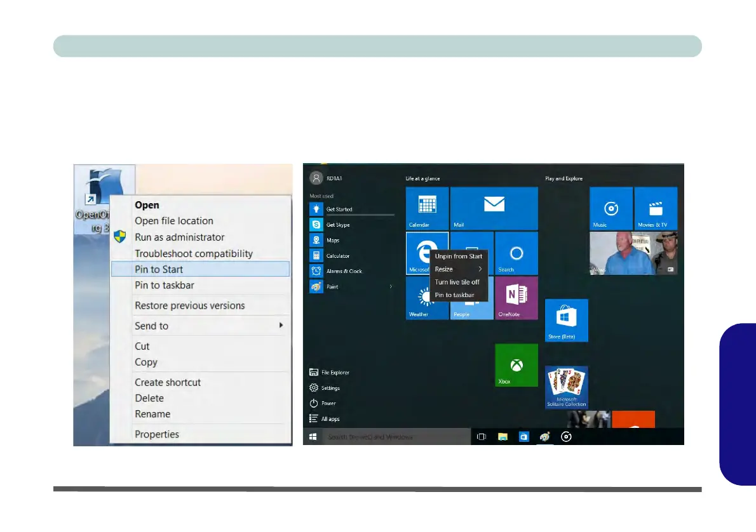Open Calculator from Most used list
The image size is (756, 532).
point(352,256)
